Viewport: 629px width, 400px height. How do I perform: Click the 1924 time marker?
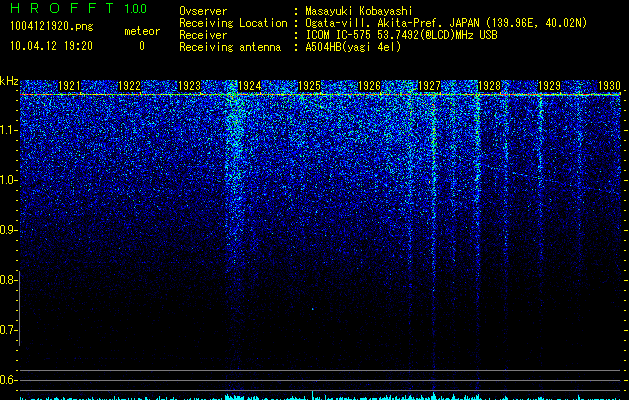(x=250, y=86)
